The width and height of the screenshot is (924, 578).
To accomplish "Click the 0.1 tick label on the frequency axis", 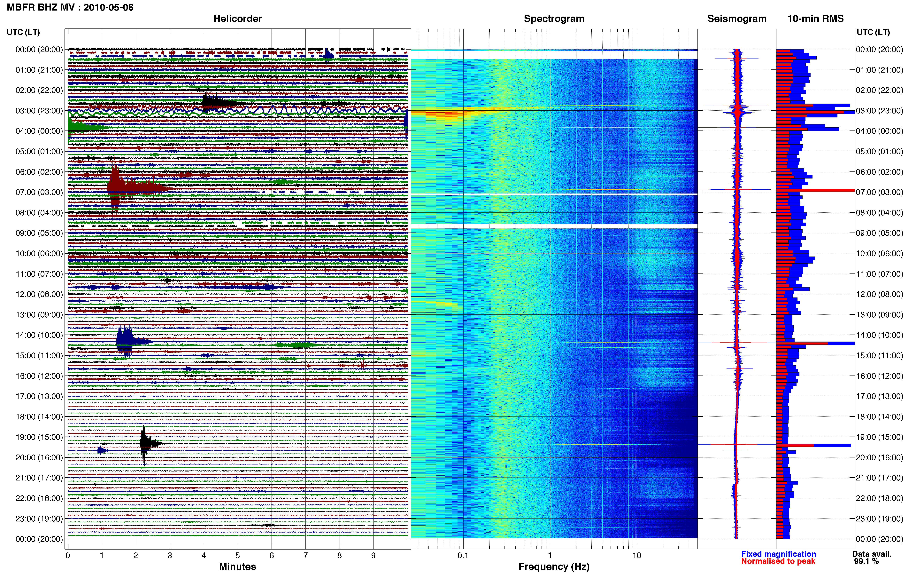I will click(x=463, y=555).
